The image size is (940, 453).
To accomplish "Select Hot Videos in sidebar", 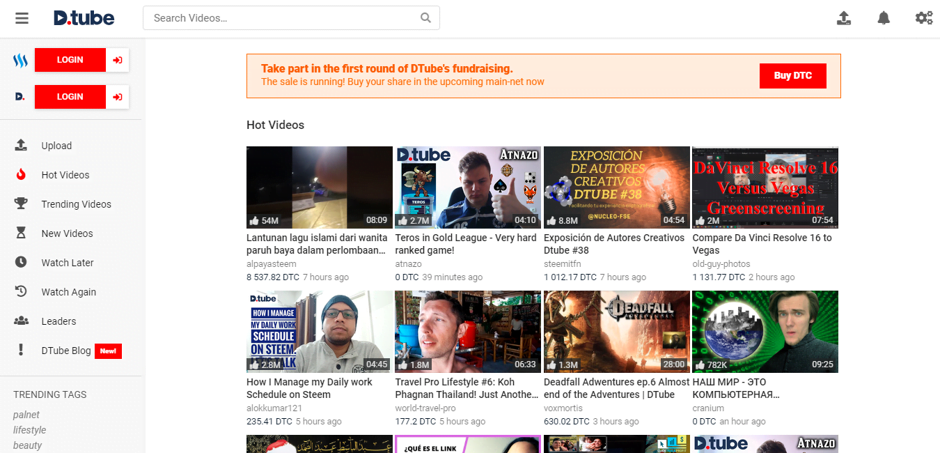I will (65, 175).
